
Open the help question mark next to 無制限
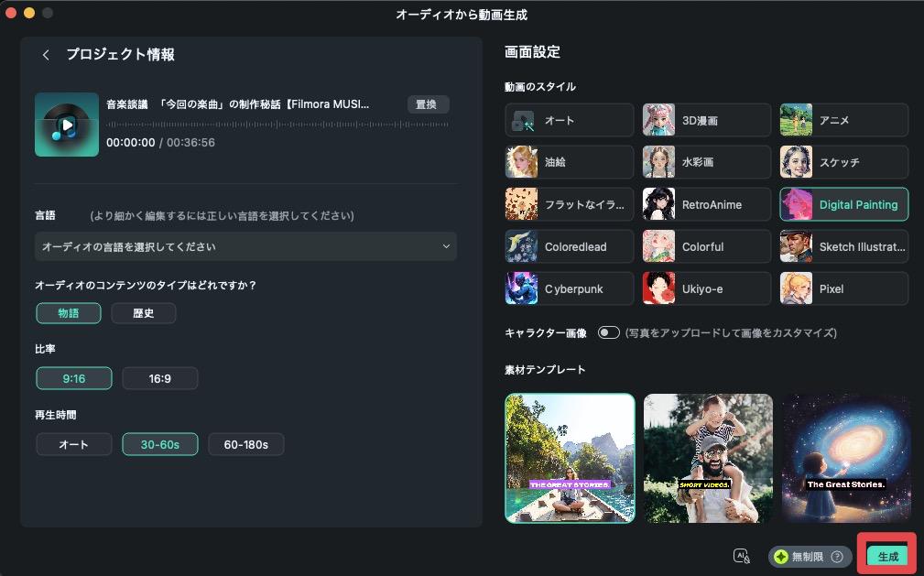[836, 556]
